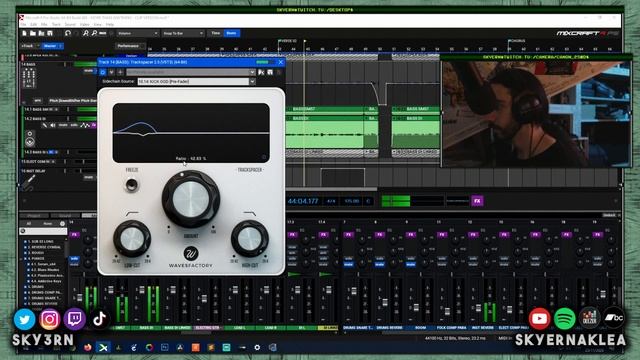Create a new project from the toolbar
The width and height of the screenshot is (640, 360).
pyautogui.click(x=24, y=33)
